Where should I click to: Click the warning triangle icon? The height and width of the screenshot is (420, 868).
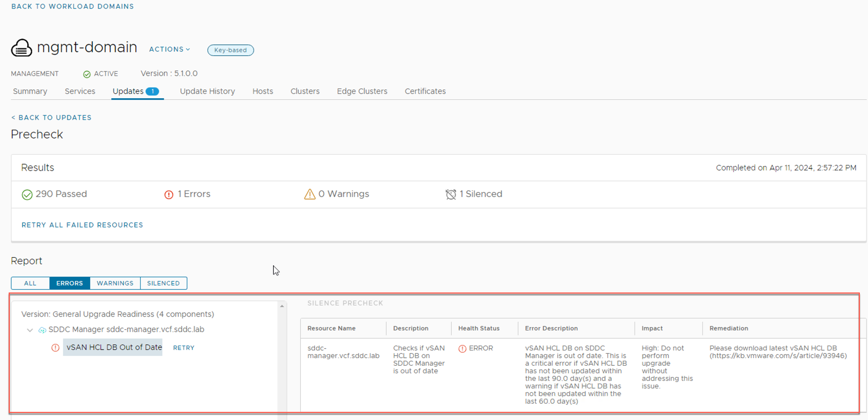coord(310,194)
